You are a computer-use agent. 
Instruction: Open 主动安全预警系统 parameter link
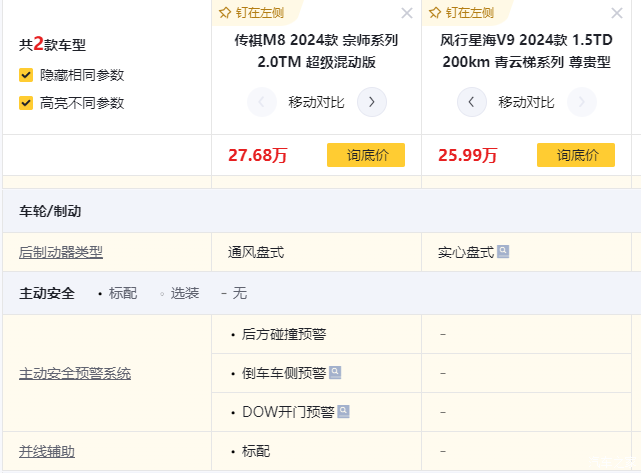(75, 373)
